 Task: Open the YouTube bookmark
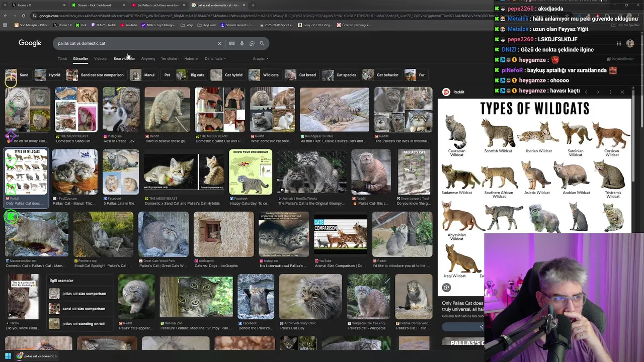[128, 25]
